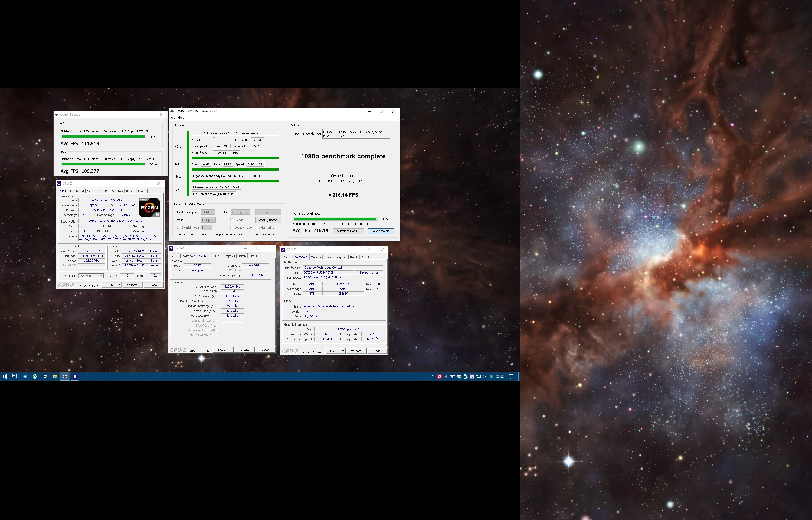Open the action center notification icon
The width and height of the screenshot is (812, 520).
(511, 376)
